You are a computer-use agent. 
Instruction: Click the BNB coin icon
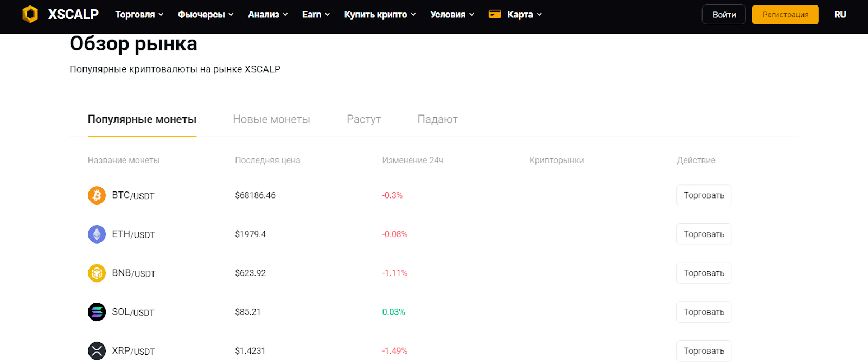pyautogui.click(x=97, y=273)
